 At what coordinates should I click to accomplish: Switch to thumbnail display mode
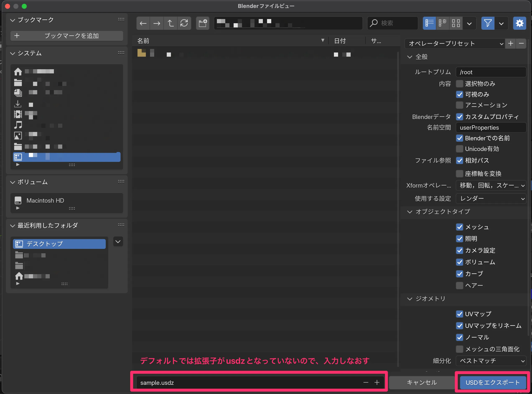pyautogui.click(x=456, y=23)
